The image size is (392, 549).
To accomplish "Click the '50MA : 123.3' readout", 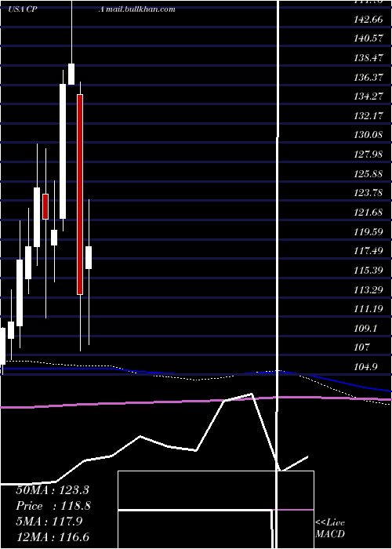I will (x=53, y=490).
